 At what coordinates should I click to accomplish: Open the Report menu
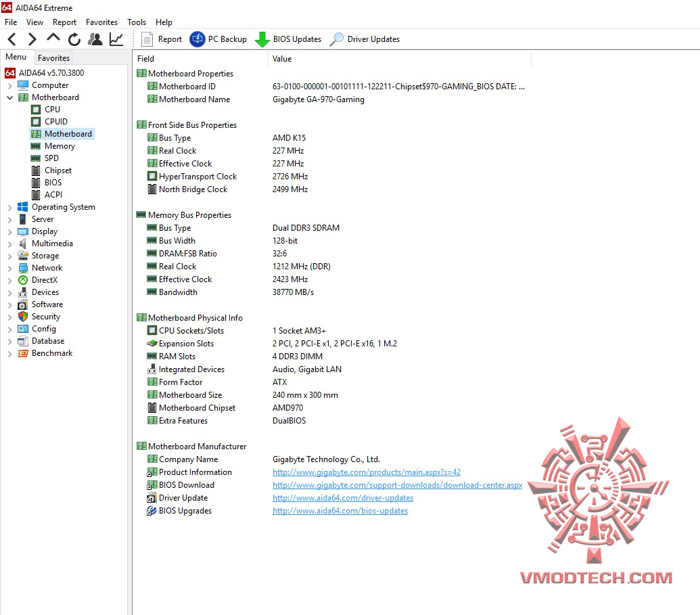pos(64,22)
